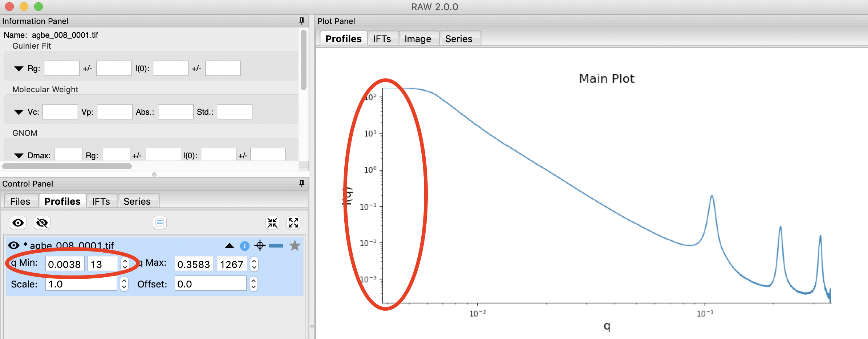
Task: Toggle visibility of agbe_008_0001.tif profile
Action: click(x=14, y=245)
